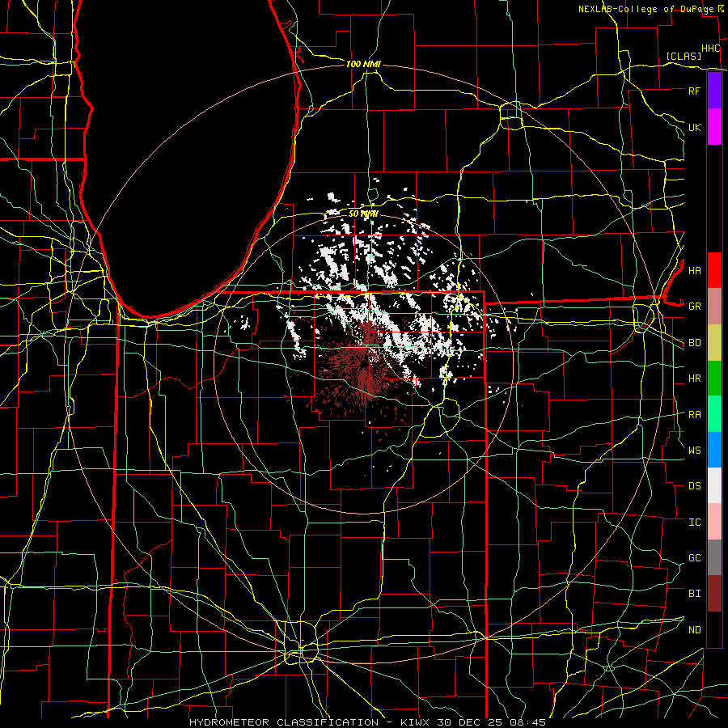
Task: Click the RA legend label
Action: (x=694, y=415)
